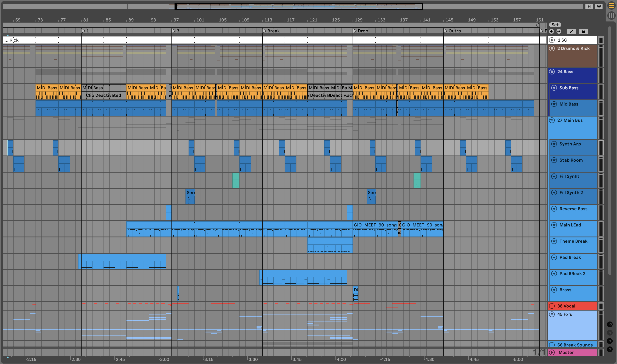Click Master track play icon

552,352
